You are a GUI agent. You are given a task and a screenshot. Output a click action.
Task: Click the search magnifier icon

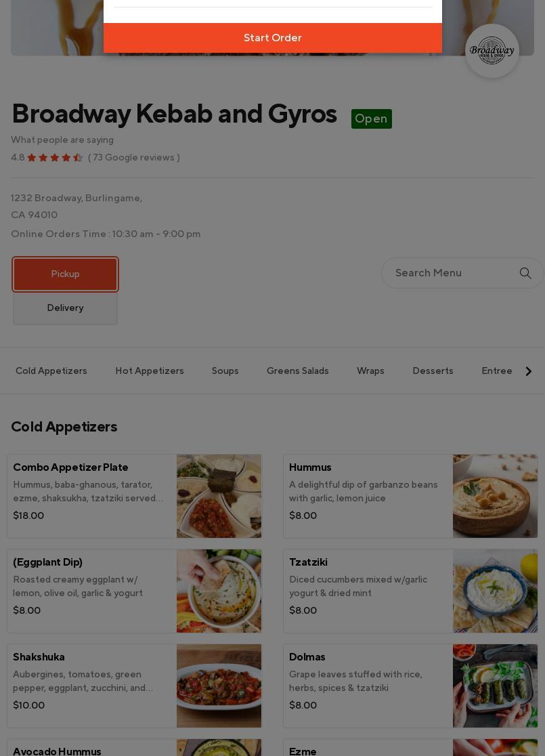(525, 273)
